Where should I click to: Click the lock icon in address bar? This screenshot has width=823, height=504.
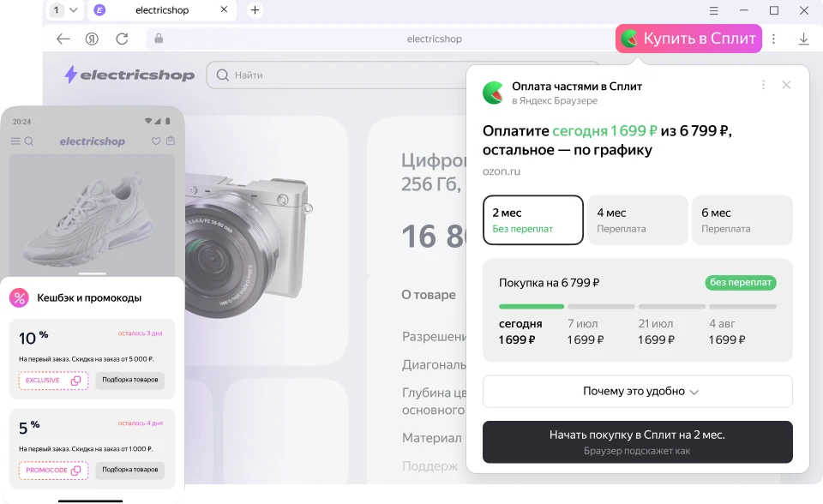point(159,39)
